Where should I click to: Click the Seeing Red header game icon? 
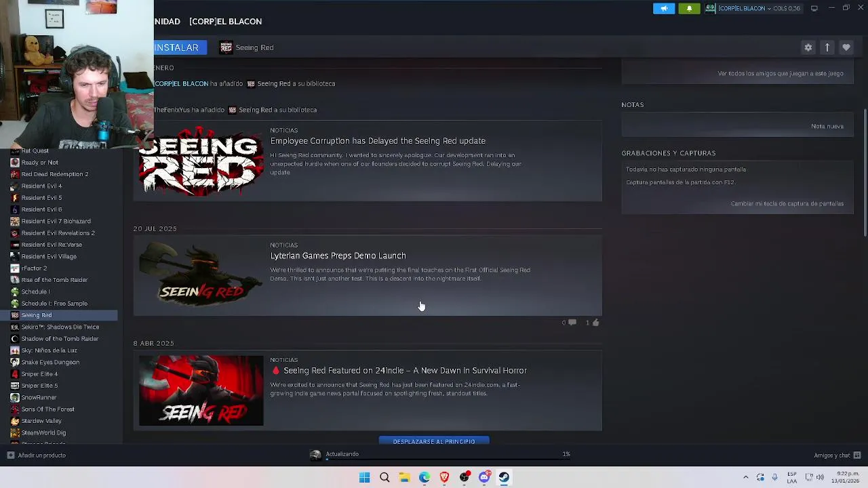click(x=226, y=47)
